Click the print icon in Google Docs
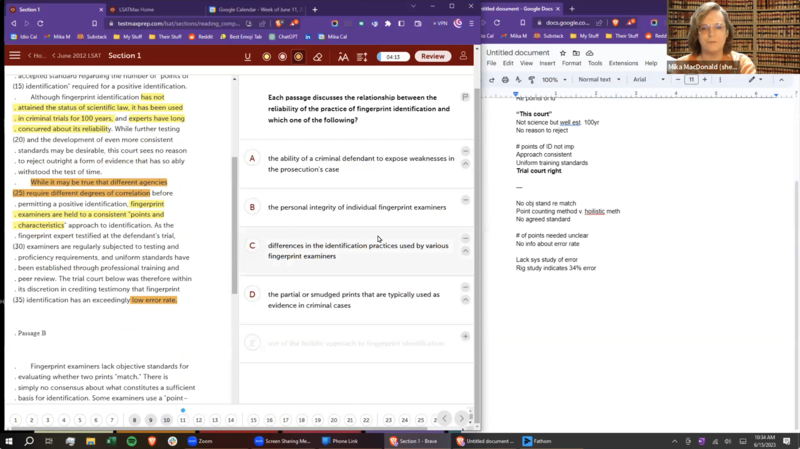 click(505, 80)
